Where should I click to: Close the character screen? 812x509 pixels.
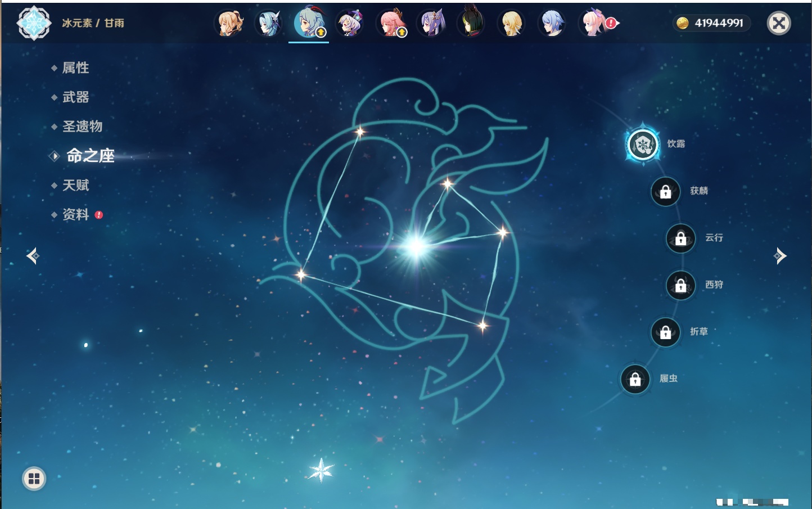pyautogui.click(x=779, y=23)
